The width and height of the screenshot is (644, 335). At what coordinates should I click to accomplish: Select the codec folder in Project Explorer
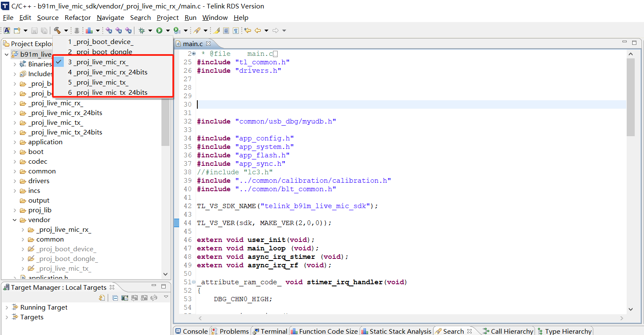38,162
